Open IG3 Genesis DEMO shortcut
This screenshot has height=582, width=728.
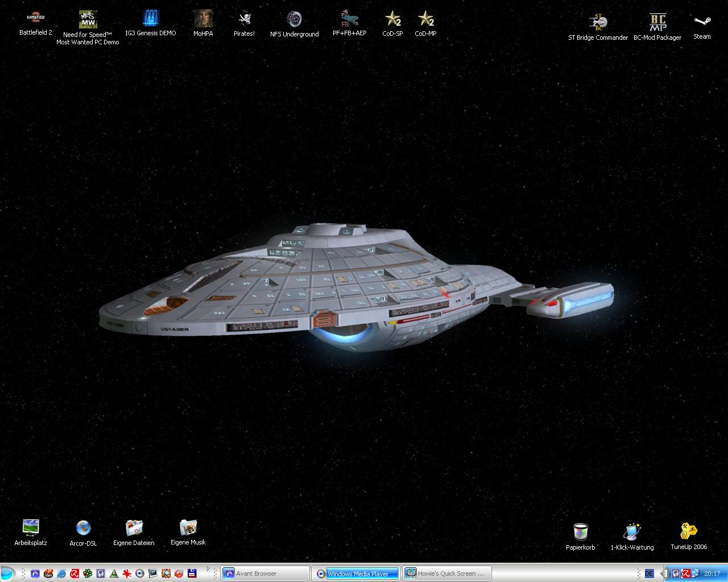tap(151, 23)
